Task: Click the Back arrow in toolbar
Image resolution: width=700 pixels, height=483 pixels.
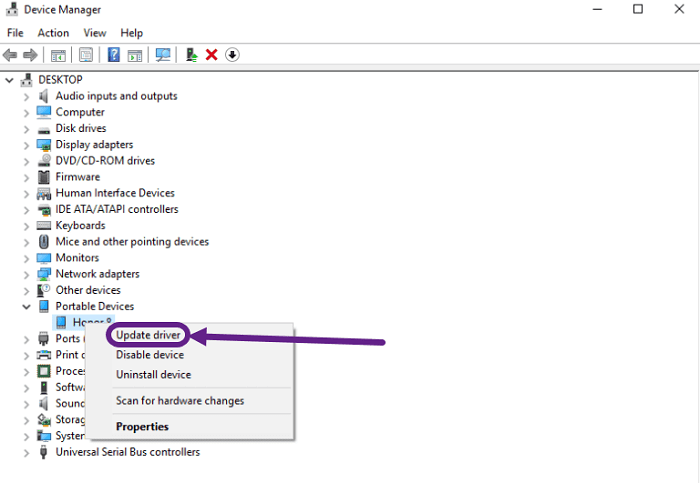Action: (x=11, y=55)
